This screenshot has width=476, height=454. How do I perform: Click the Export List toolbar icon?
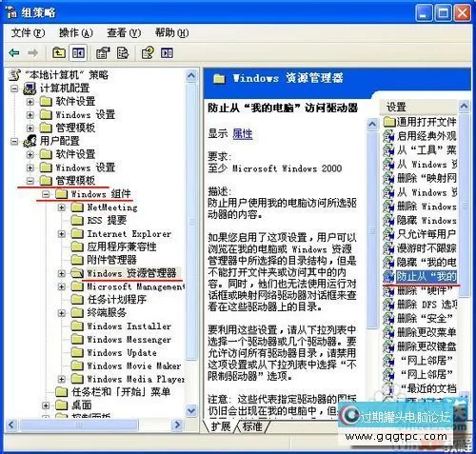point(123,52)
